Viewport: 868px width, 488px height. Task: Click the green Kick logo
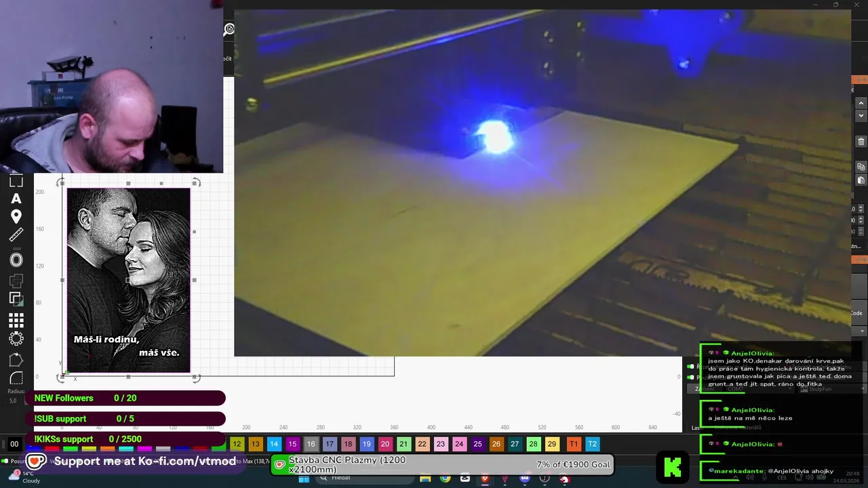(673, 466)
